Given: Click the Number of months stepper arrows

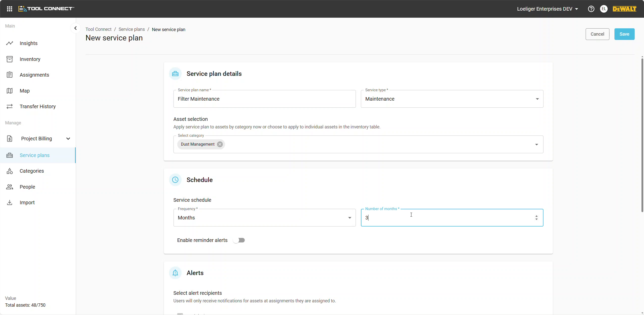Looking at the screenshot, I should tap(536, 218).
